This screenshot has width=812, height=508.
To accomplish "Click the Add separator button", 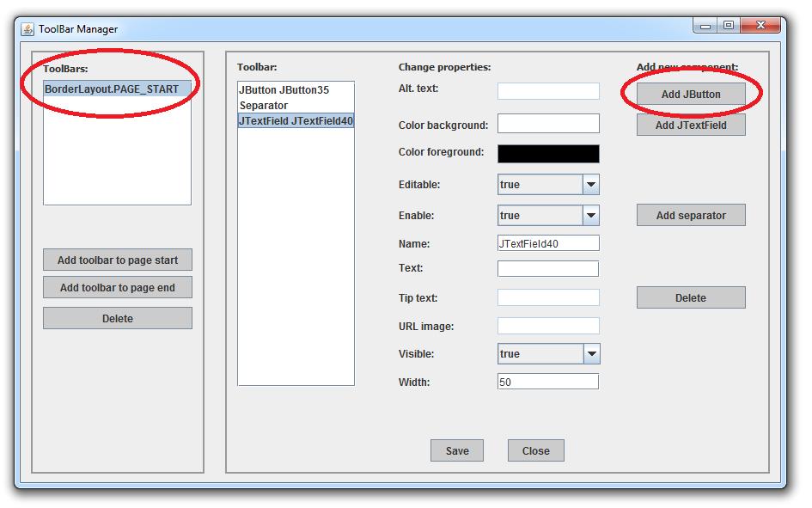I will (x=691, y=215).
